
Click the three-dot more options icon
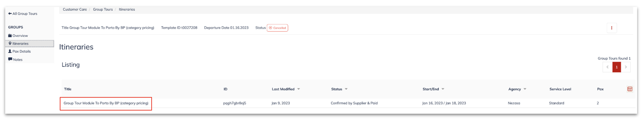coord(612,28)
